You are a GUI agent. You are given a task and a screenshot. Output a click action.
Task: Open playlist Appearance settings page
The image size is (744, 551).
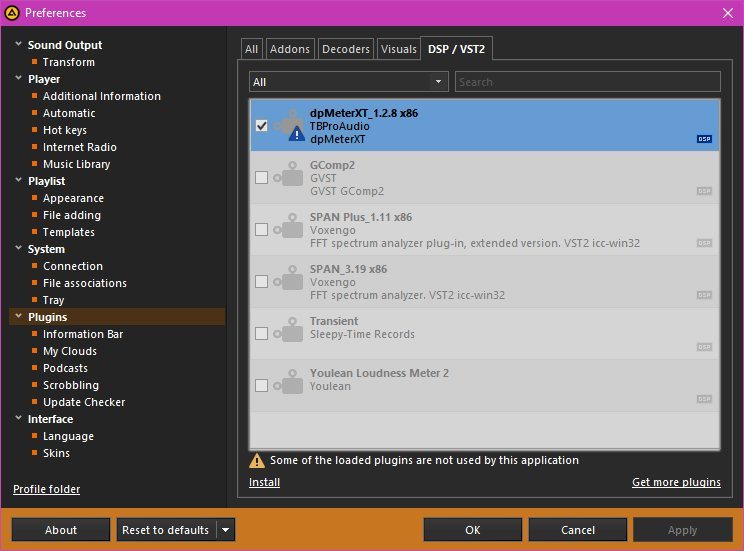74,198
